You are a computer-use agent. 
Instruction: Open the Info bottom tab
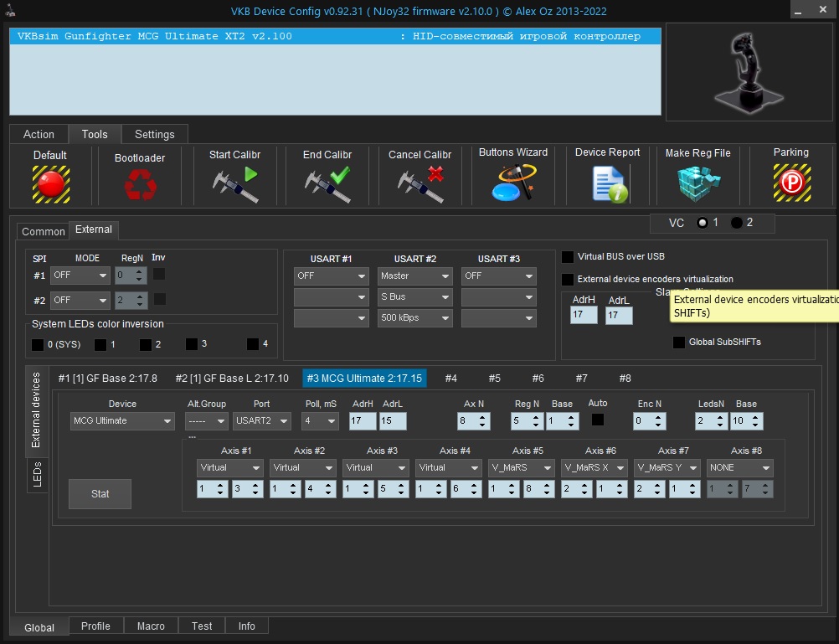pos(247,626)
